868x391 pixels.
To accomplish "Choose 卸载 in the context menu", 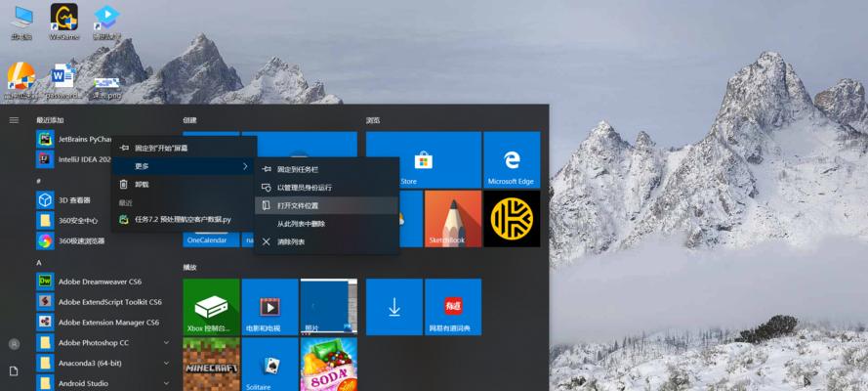I will click(184, 185).
